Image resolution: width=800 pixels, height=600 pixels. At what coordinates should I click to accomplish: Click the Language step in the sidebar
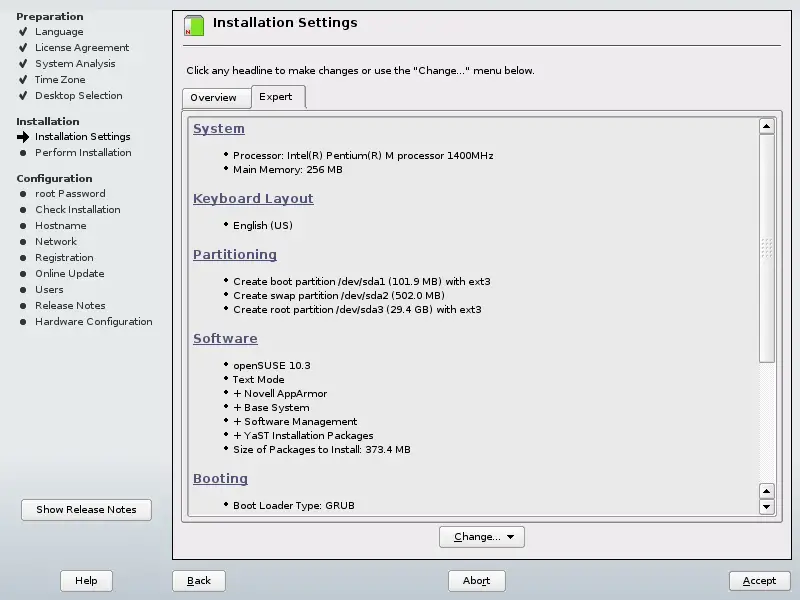(x=59, y=32)
